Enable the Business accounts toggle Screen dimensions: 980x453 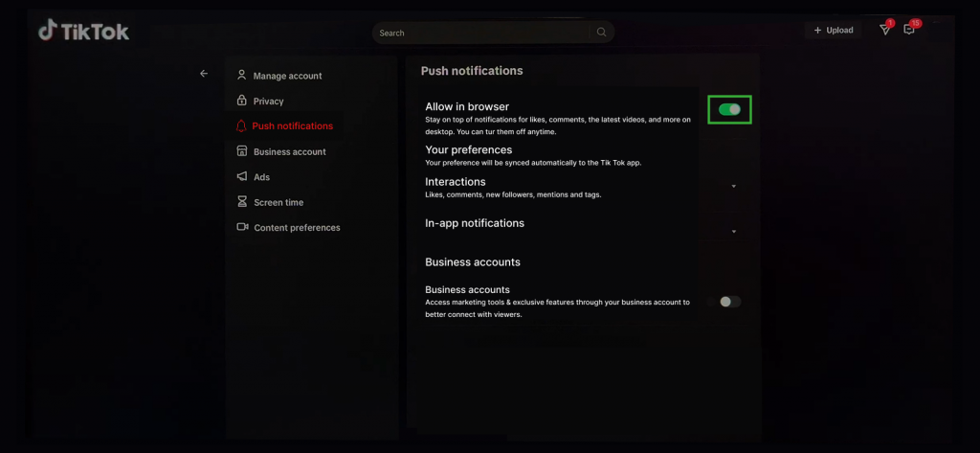click(x=729, y=302)
